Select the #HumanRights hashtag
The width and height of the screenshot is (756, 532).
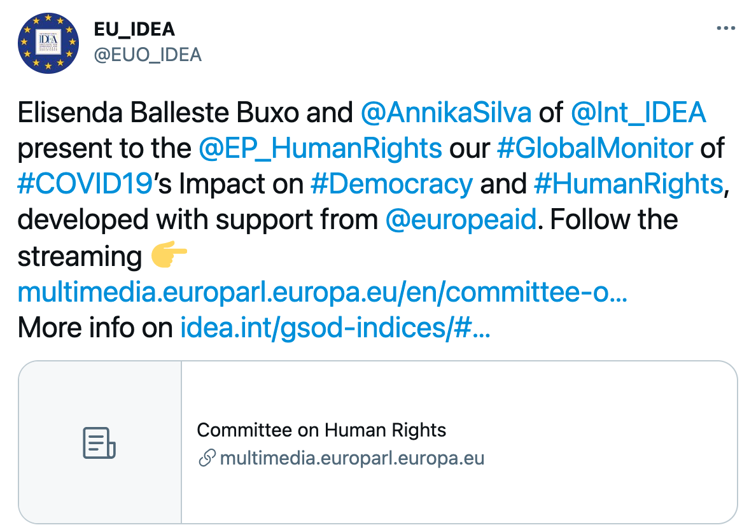pos(628,184)
